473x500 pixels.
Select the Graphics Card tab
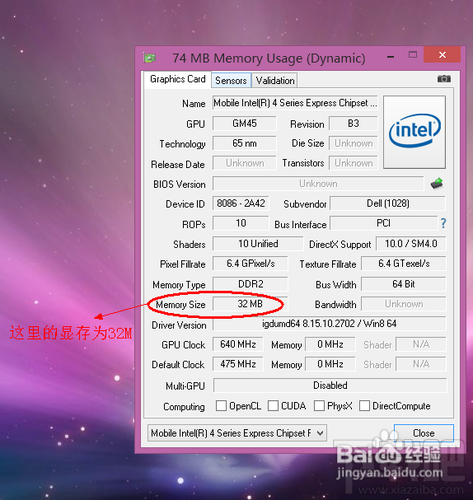click(x=177, y=79)
